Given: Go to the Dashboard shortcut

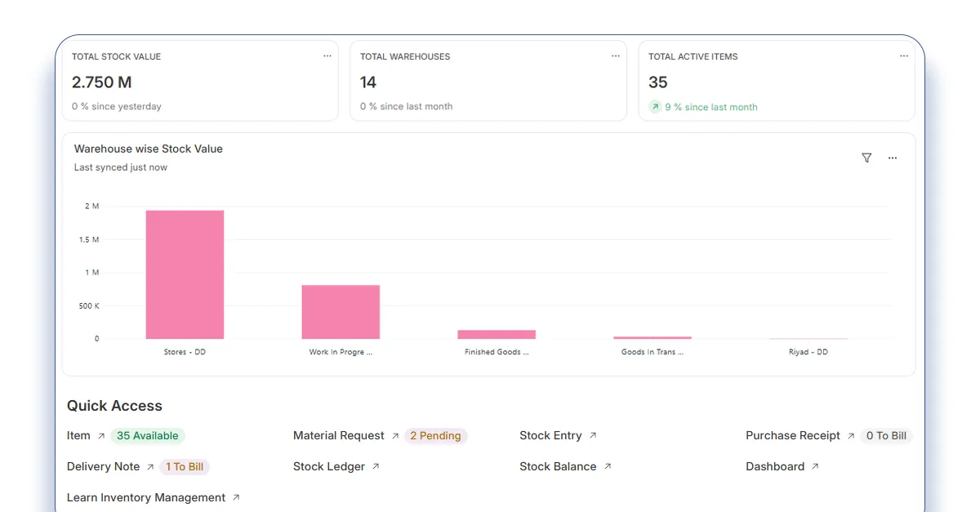Looking at the screenshot, I should pos(775,467).
